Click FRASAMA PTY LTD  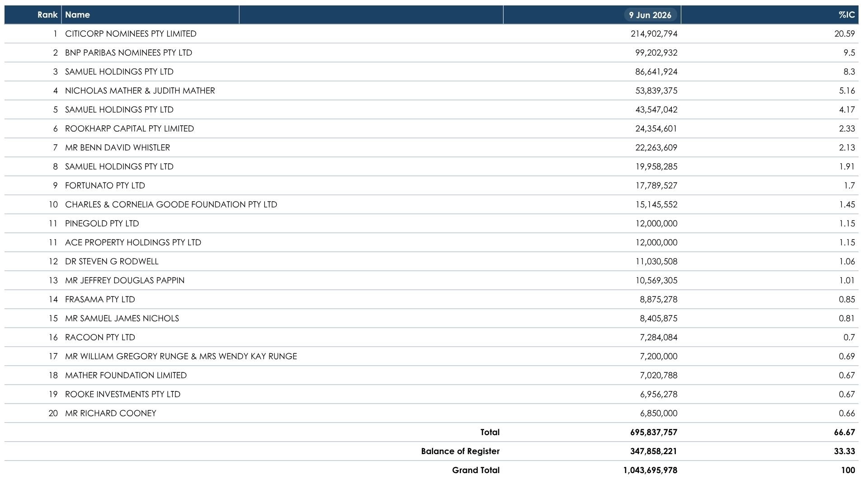pos(100,299)
